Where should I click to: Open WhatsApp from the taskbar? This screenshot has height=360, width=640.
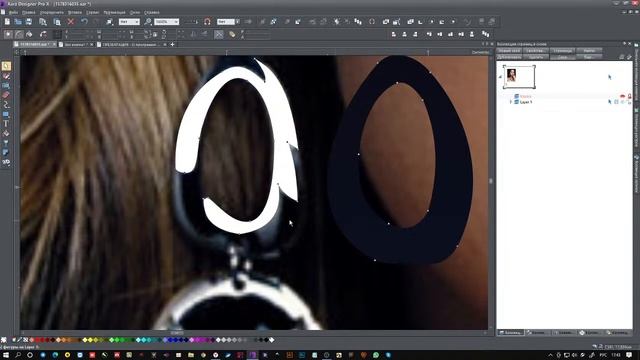pos(376,355)
